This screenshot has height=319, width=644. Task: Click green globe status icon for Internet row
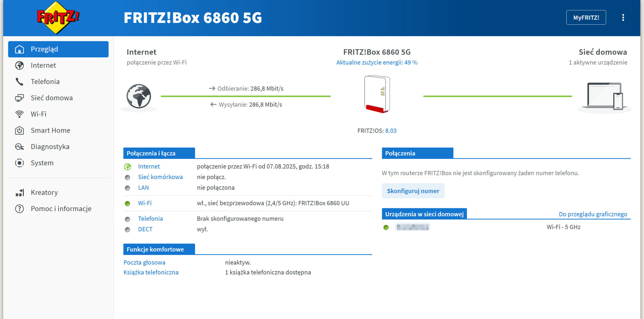pyautogui.click(x=128, y=167)
